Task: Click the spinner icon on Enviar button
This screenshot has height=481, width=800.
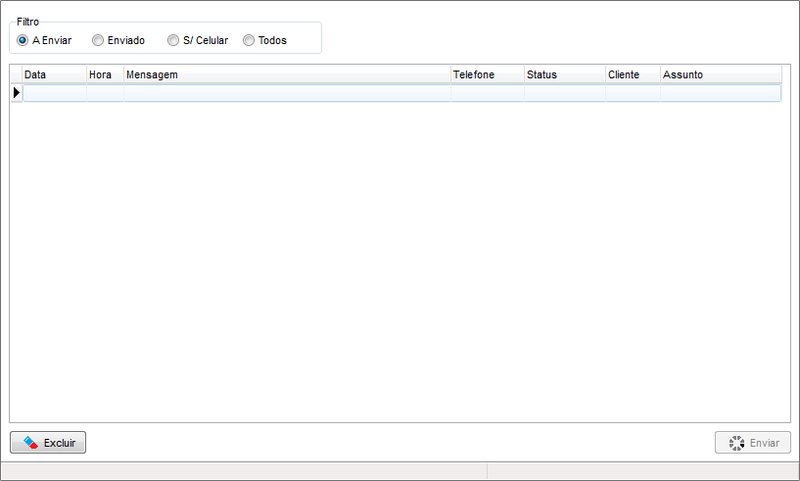Action: 736,443
